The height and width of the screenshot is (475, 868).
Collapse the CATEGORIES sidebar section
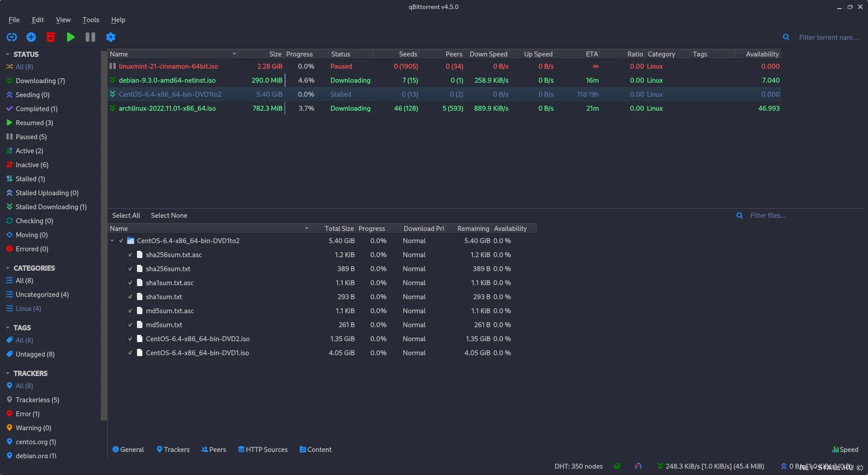pos(8,268)
